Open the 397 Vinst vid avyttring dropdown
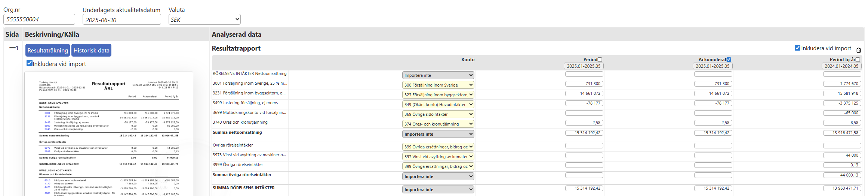Image resolution: width=868 pixels, height=196 pixels. pyautogui.click(x=438, y=157)
